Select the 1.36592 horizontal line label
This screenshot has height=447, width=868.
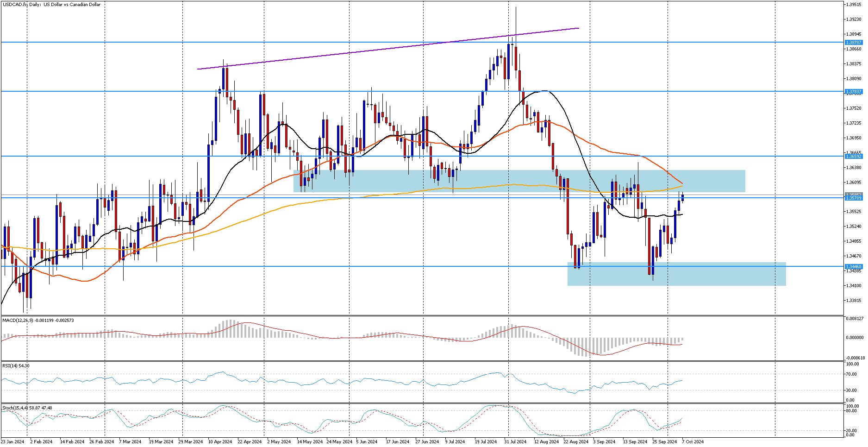pos(854,157)
